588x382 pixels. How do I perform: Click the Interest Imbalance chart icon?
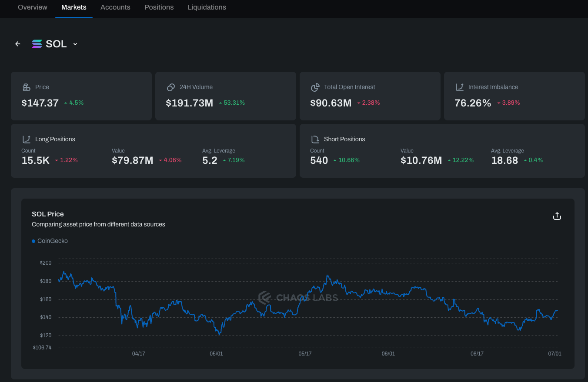[460, 87]
